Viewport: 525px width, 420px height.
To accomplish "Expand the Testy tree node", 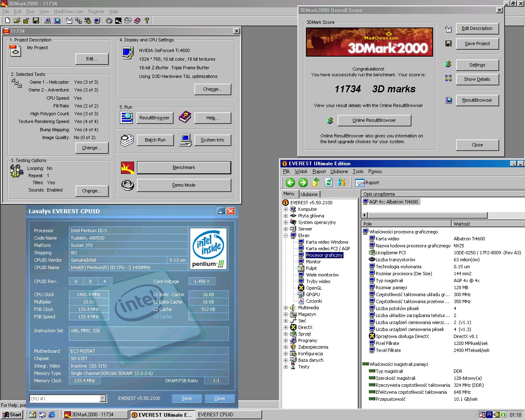I will click(285, 367).
